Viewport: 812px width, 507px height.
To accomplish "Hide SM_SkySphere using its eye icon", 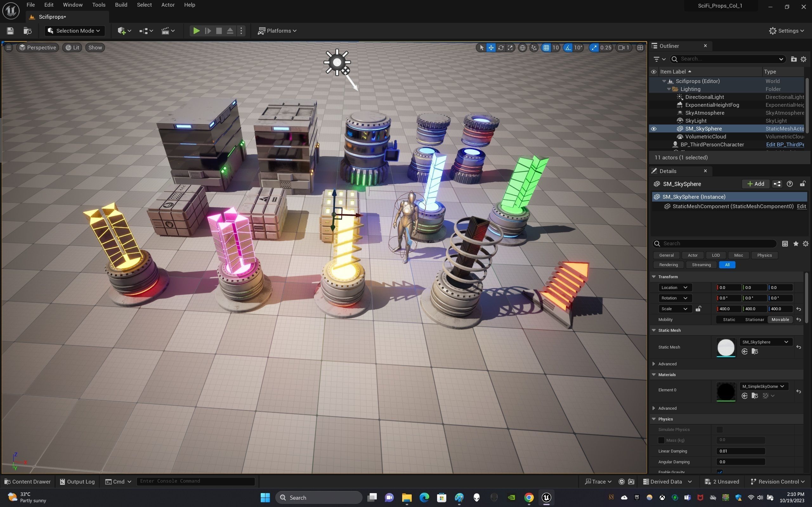I will (654, 129).
